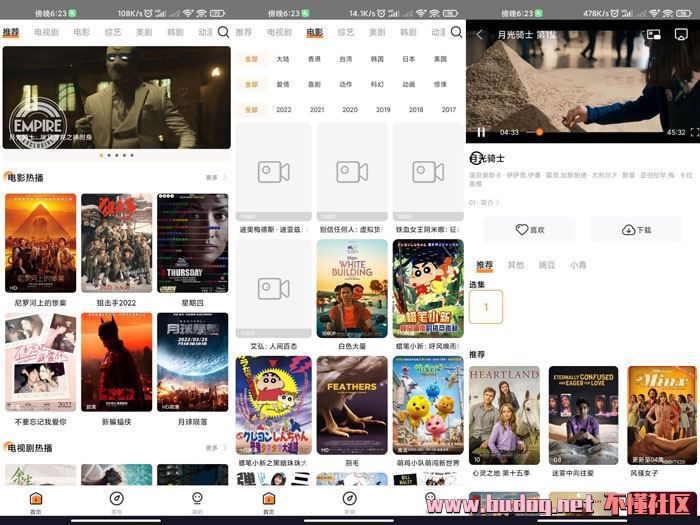
Task: Open 蜡笔小新:呼风唤雨 poster
Action: (x=428, y=288)
